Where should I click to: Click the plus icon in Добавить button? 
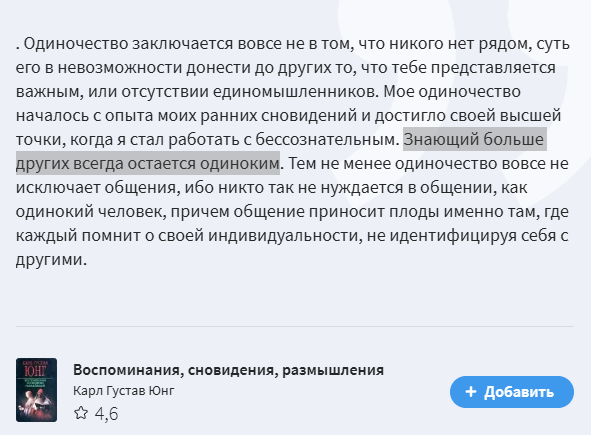tap(471, 392)
